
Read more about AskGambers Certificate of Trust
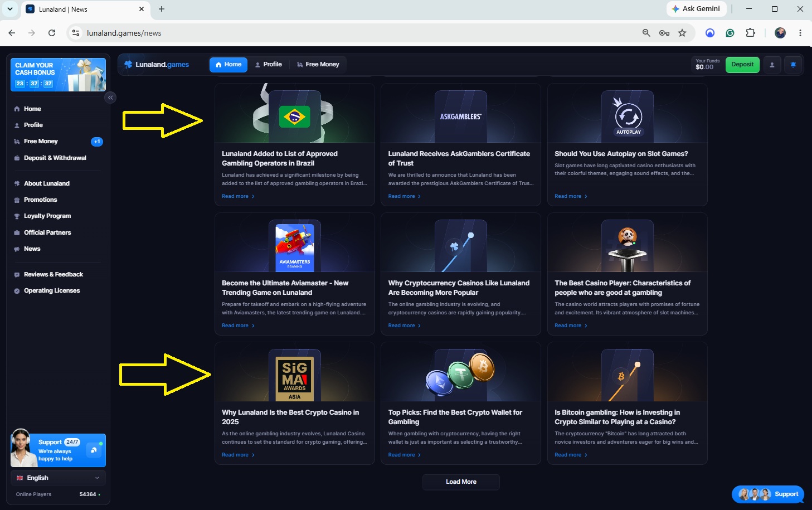405,196
